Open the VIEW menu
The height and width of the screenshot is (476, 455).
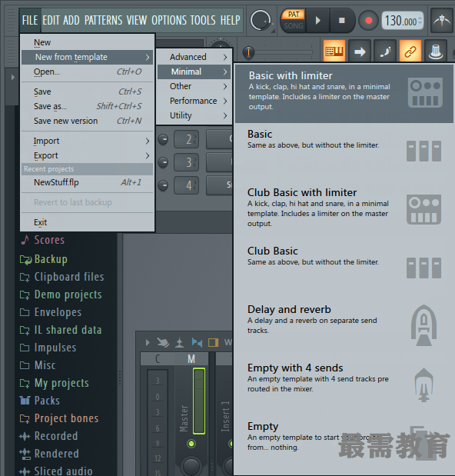[137, 20]
